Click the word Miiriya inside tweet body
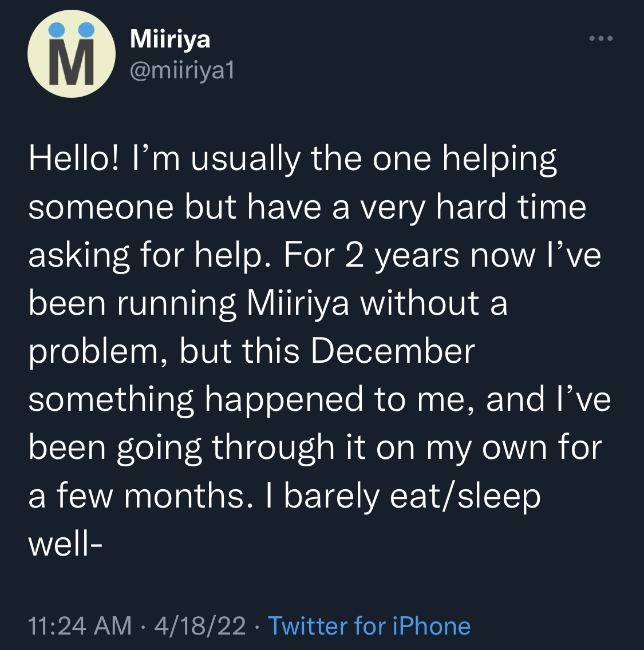 (298, 303)
